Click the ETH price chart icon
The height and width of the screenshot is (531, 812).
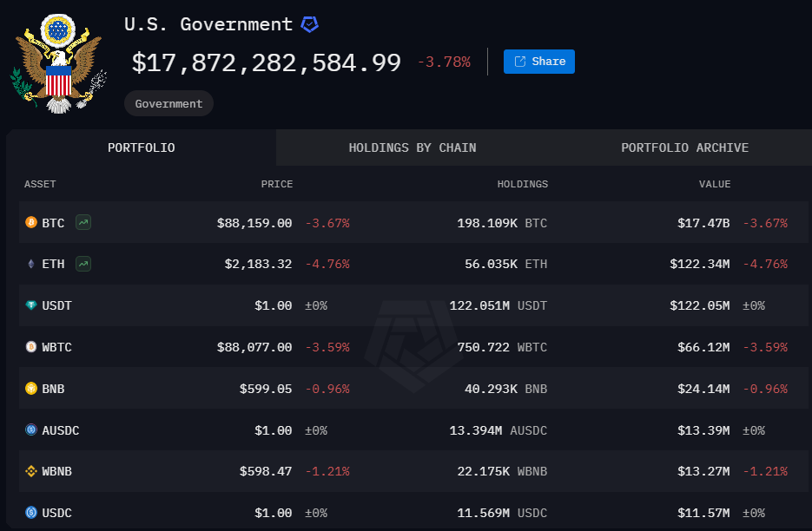click(83, 264)
